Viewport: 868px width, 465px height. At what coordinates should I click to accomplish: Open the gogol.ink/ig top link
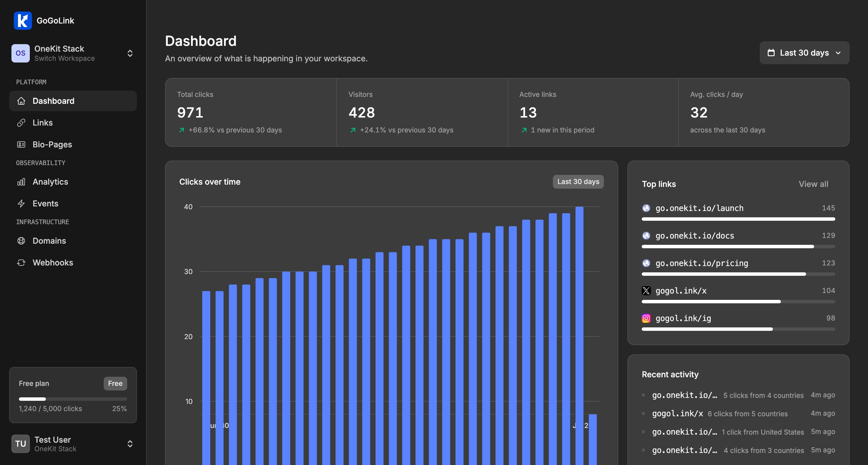point(683,318)
